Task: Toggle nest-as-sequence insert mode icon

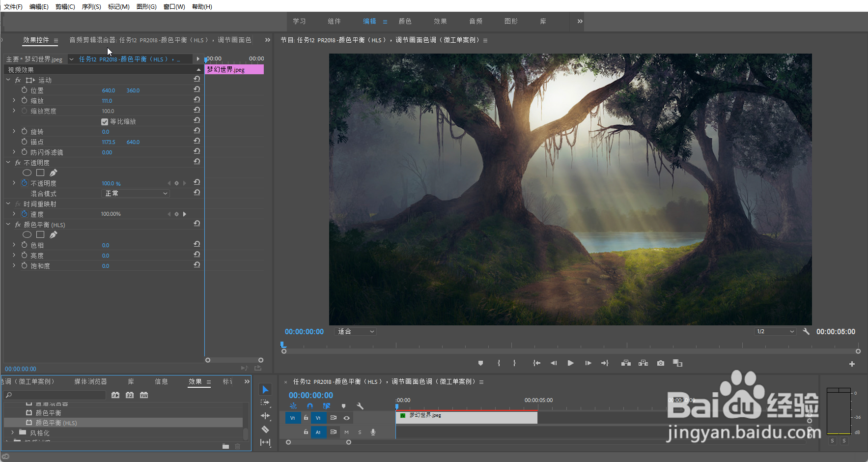Action: click(293, 406)
